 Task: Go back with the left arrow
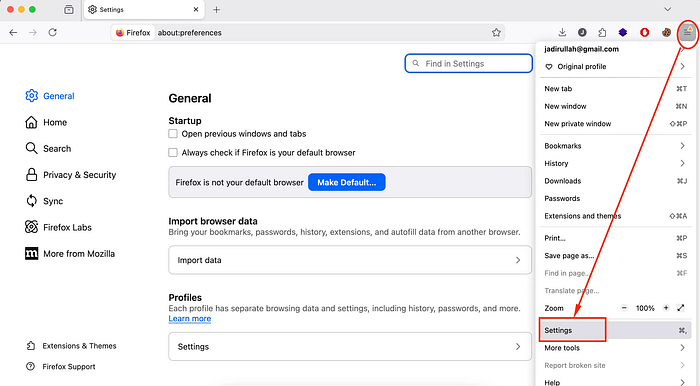tap(13, 33)
